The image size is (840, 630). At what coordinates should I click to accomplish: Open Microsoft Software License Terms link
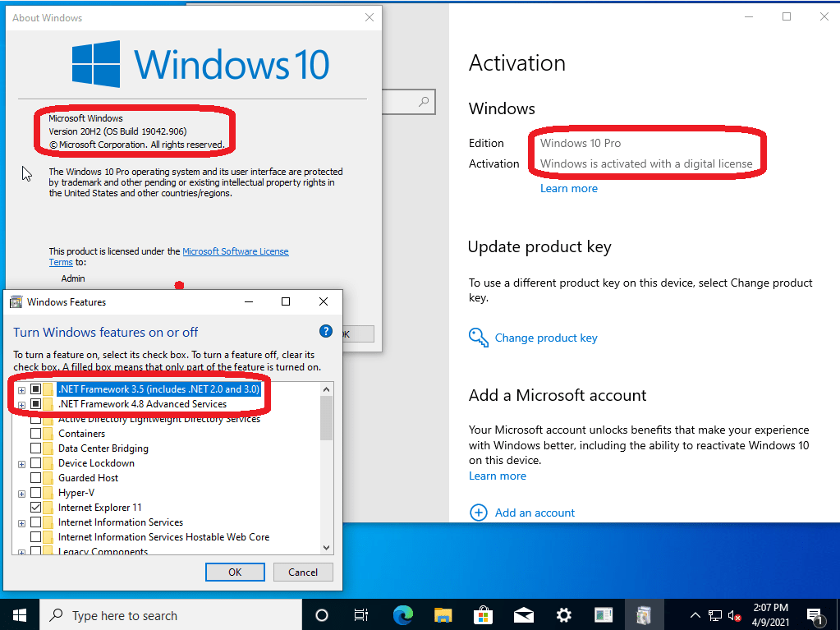point(236,251)
